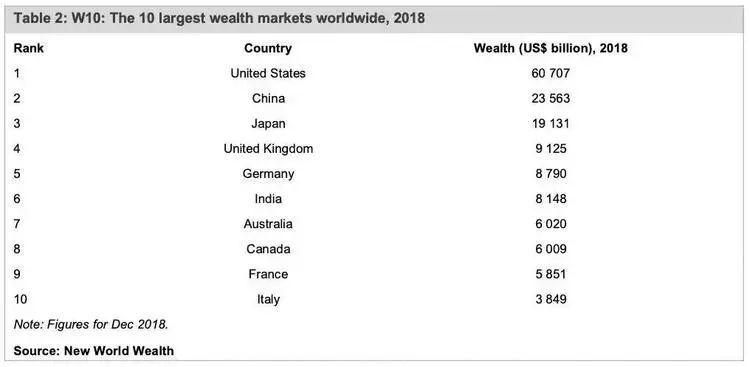Viewport: 750px width, 367px height.
Task: Select the wealth value 19 131
Action: click(x=551, y=123)
